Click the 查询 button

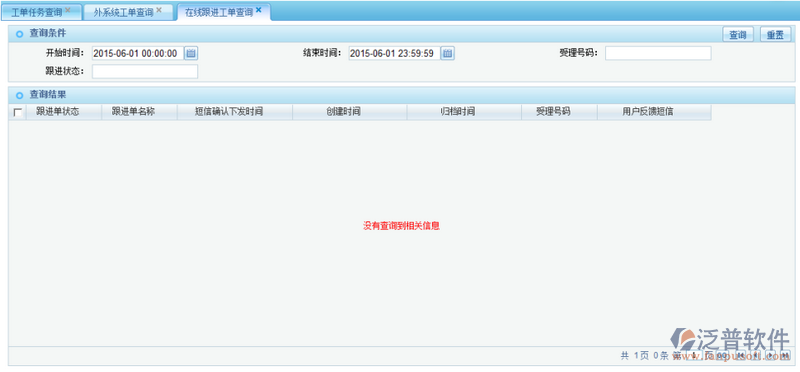coord(738,35)
